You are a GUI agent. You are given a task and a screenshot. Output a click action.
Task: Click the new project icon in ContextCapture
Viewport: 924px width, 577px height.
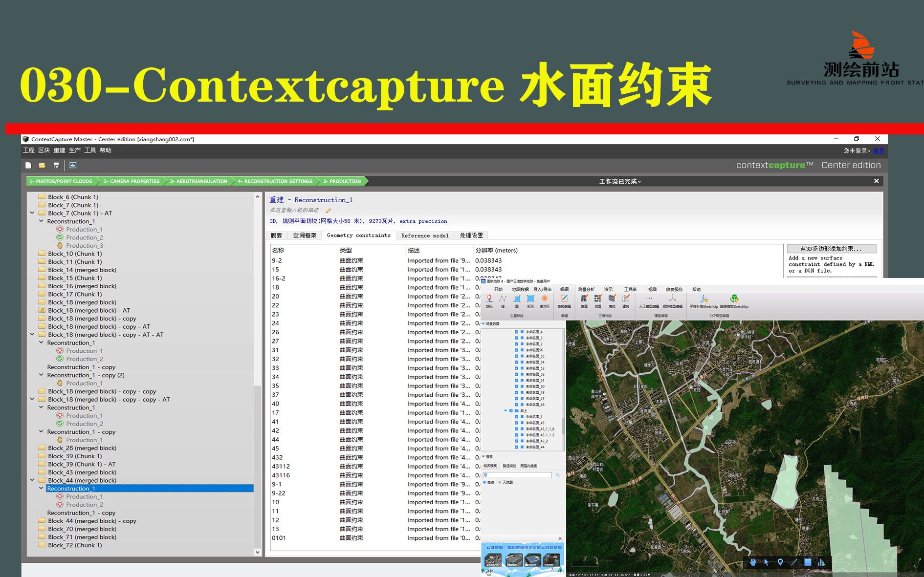28,165
